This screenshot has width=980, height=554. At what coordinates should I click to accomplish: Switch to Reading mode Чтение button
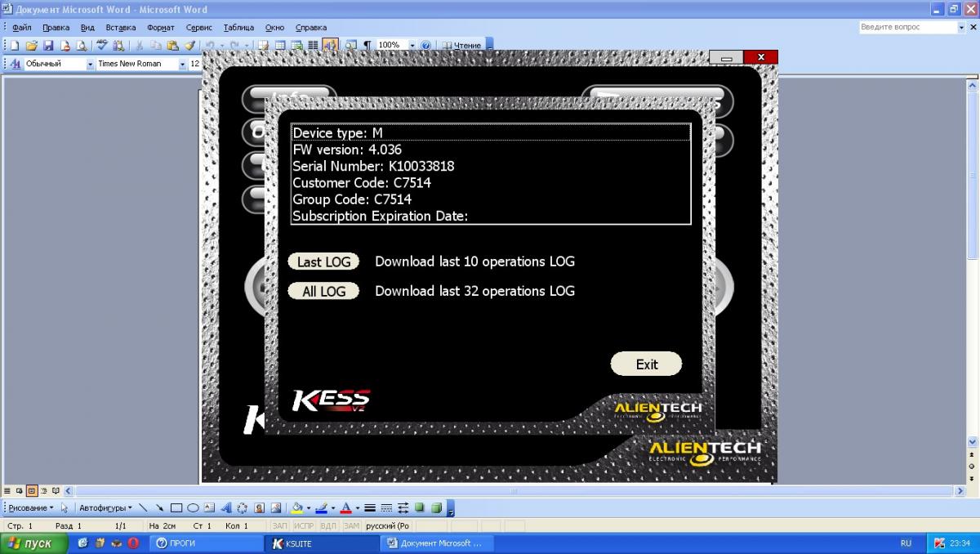[462, 45]
